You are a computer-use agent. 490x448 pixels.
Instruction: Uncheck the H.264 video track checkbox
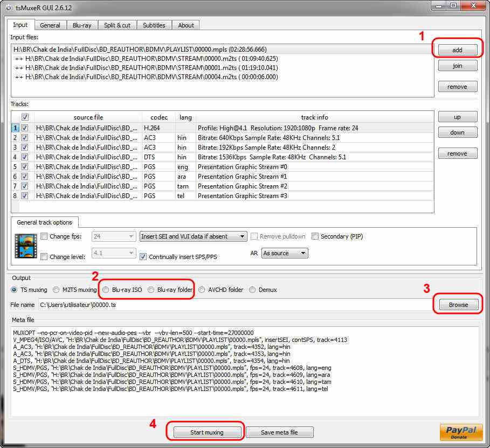click(24, 128)
